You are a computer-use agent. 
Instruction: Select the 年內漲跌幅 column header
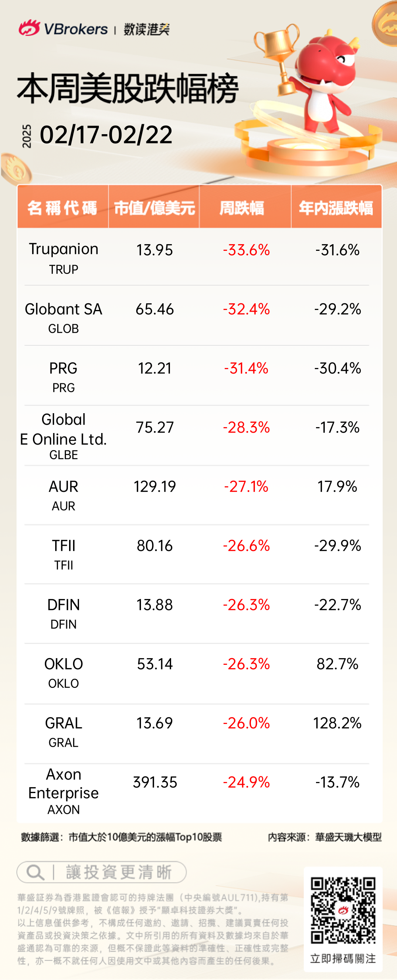pos(336,208)
